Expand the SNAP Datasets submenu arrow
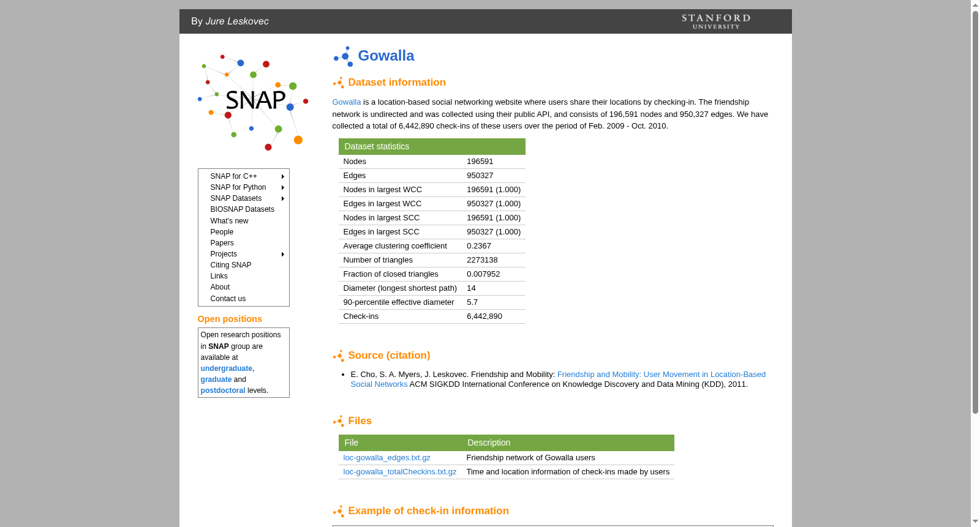 (283, 198)
